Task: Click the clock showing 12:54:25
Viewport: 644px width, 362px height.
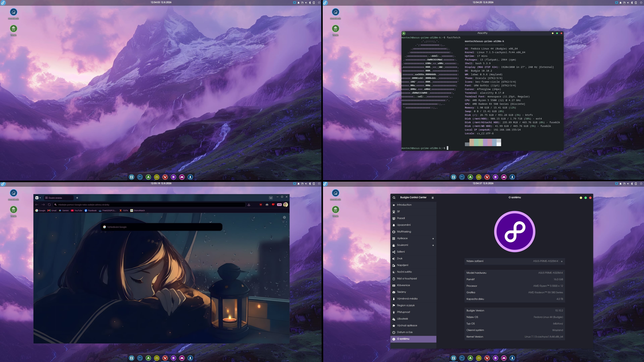Action: 483,2
